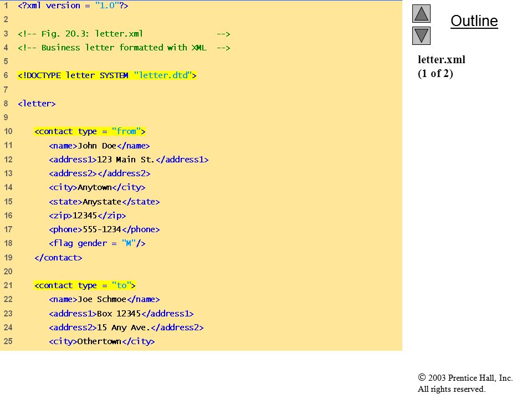Select the city Anytown line
Viewport: 532px width, 399px height.
pyautogui.click(x=97, y=188)
